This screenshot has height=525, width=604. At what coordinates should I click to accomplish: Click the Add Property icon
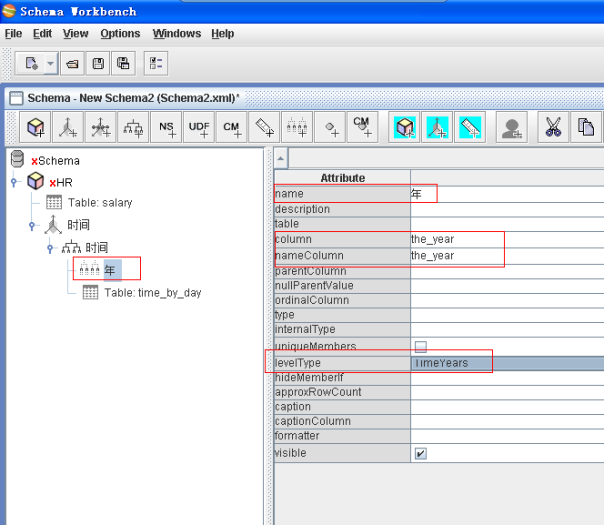point(330,127)
